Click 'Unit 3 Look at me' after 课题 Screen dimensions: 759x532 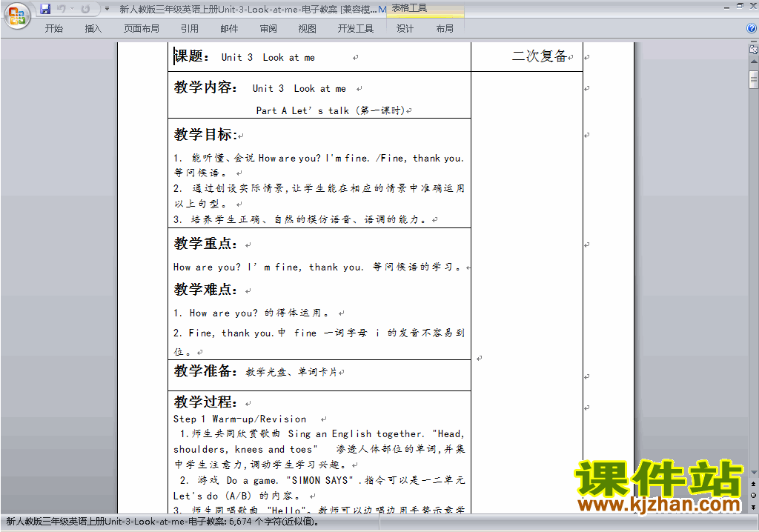[x=268, y=57]
